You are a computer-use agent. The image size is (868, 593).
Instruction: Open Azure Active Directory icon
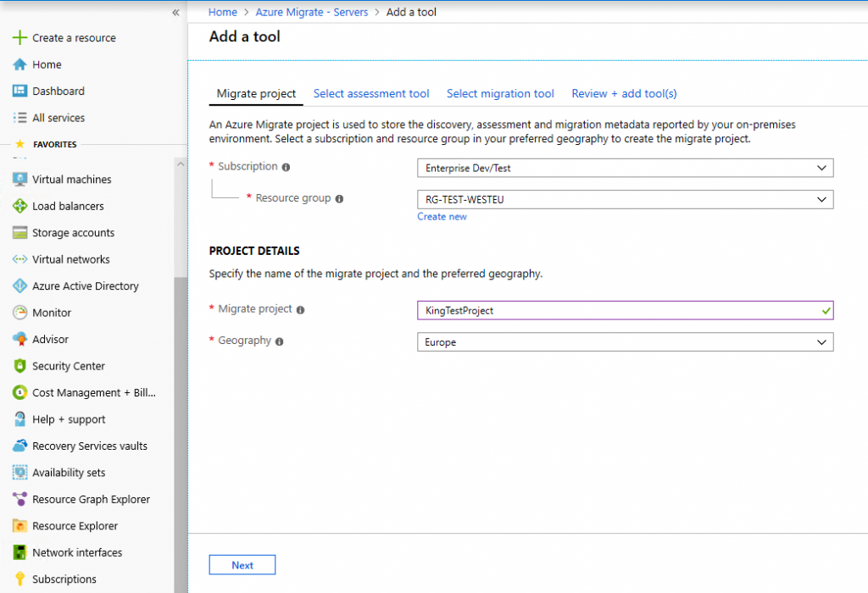pos(19,286)
